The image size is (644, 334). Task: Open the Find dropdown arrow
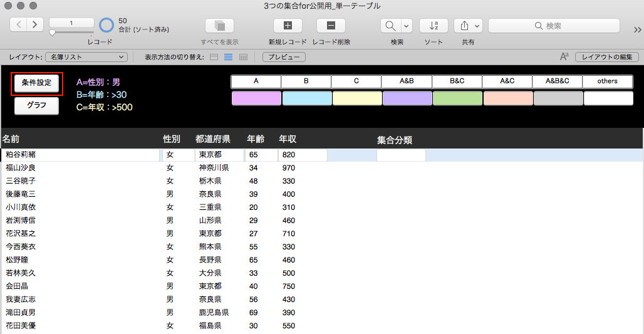click(x=407, y=26)
